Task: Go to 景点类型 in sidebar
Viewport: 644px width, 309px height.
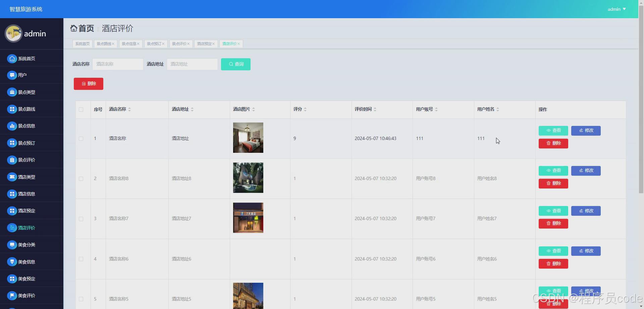Action: [x=32, y=92]
